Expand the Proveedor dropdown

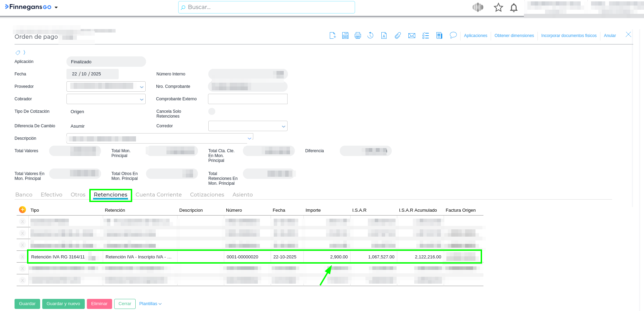pos(142,87)
